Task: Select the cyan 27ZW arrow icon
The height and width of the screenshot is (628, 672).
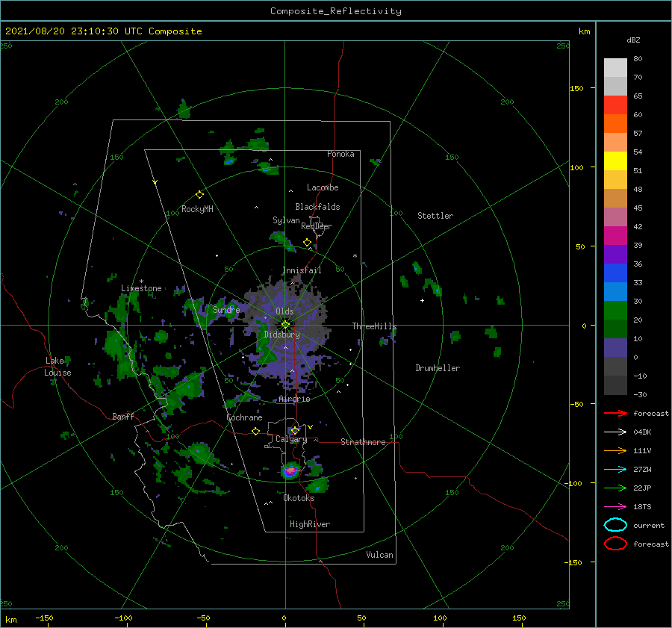Action: (x=615, y=470)
